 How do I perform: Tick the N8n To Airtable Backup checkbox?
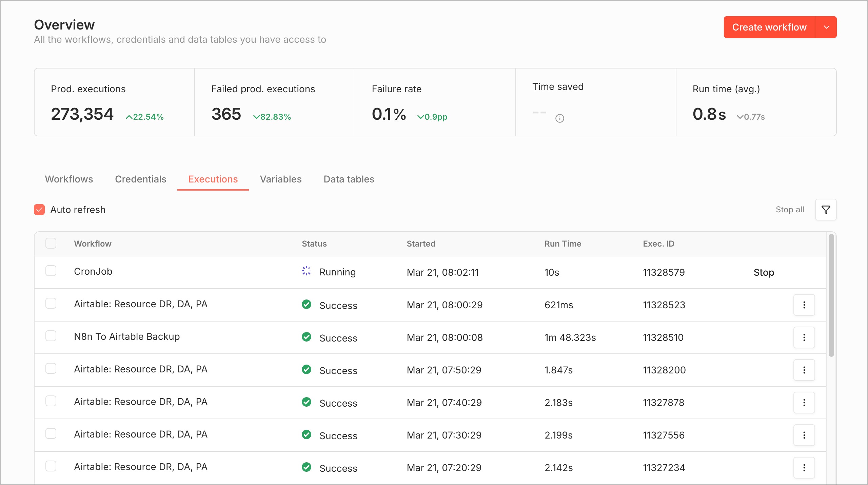51,336
